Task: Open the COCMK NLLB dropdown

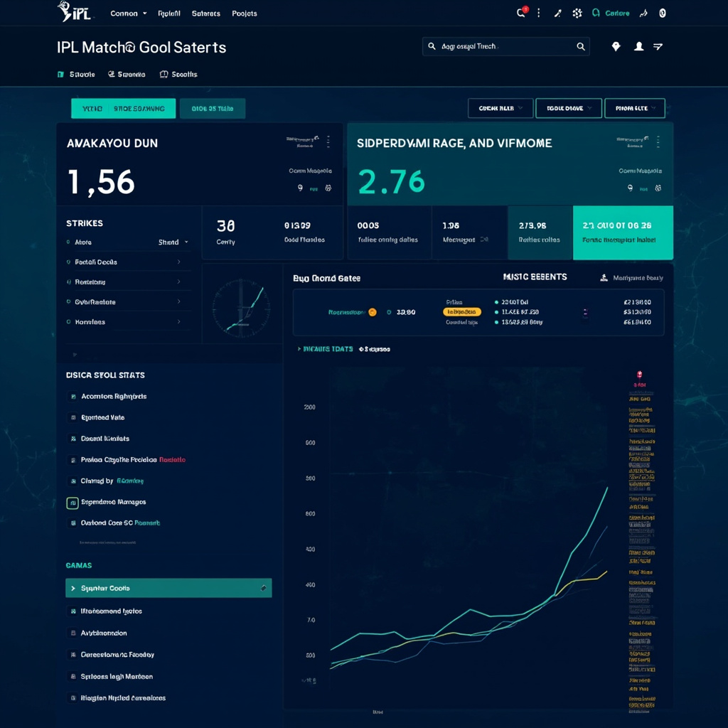Action: [x=500, y=108]
